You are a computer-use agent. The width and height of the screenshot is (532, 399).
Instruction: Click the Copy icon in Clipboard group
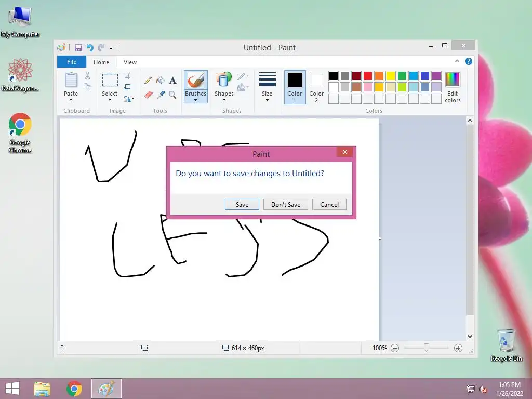coord(87,88)
